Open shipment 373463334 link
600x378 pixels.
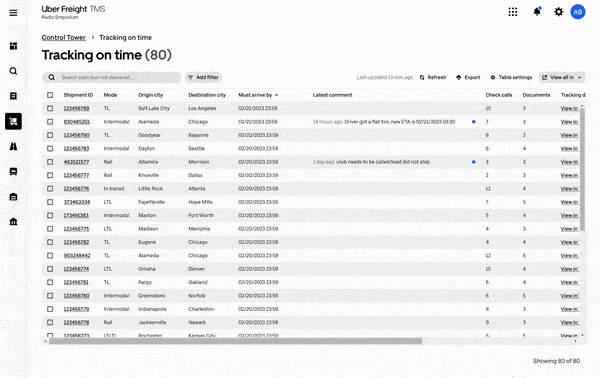tap(77, 202)
